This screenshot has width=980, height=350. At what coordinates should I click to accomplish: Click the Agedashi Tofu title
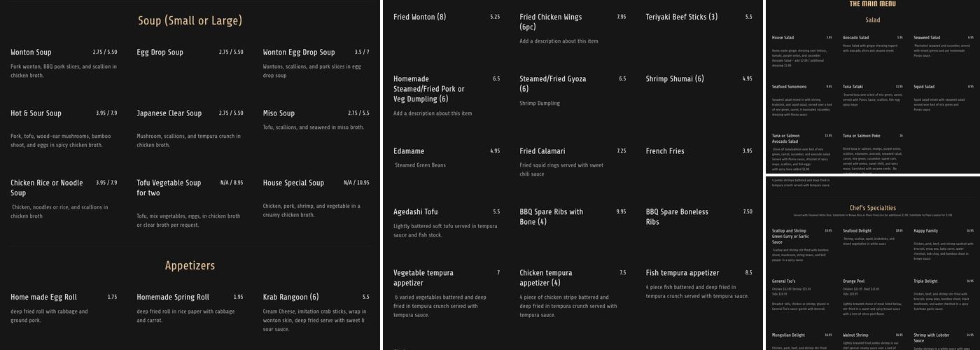415,212
